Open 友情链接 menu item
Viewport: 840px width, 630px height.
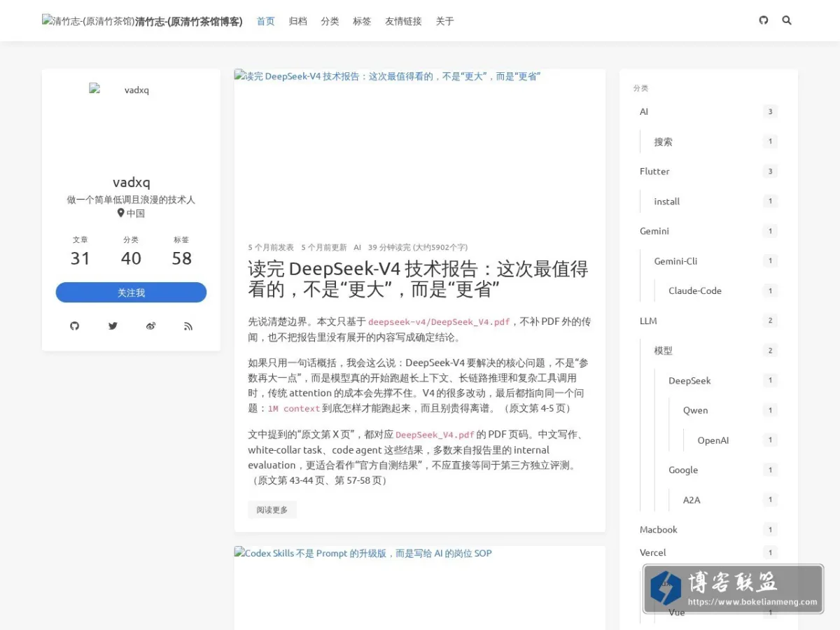(x=403, y=21)
